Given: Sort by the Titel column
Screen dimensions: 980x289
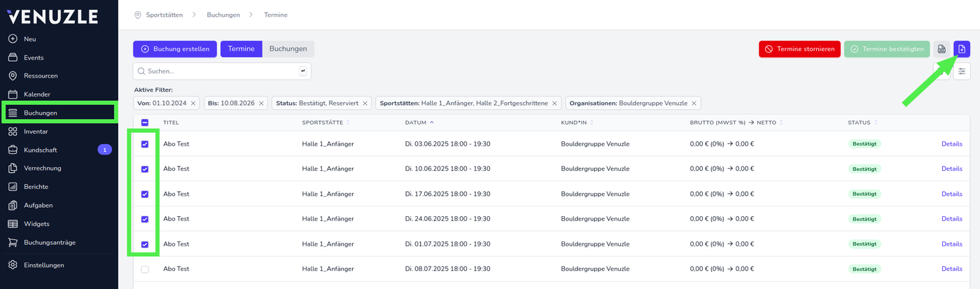Looking at the screenshot, I should 171,122.
